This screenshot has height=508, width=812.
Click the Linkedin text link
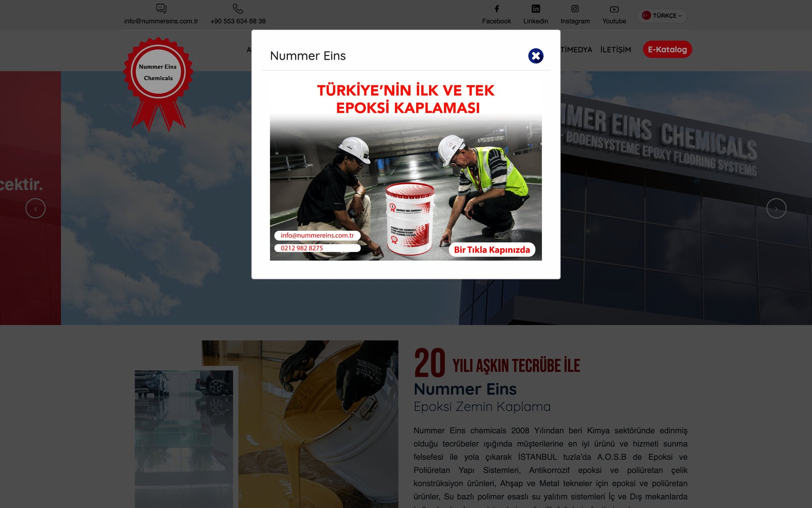tap(536, 21)
